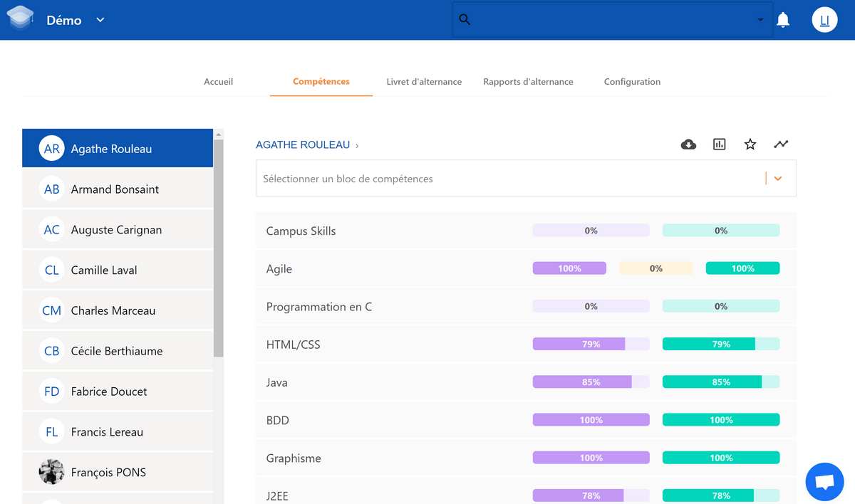Image resolution: width=855 pixels, height=504 pixels.
Task: Select student Francis Lereau
Action: 118,432
